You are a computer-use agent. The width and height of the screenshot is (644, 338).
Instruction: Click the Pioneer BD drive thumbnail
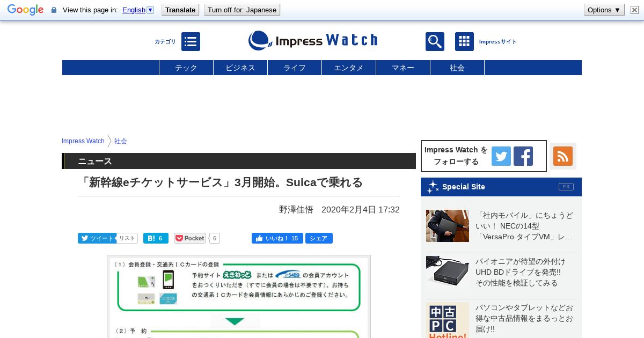(x=448, y=272)
